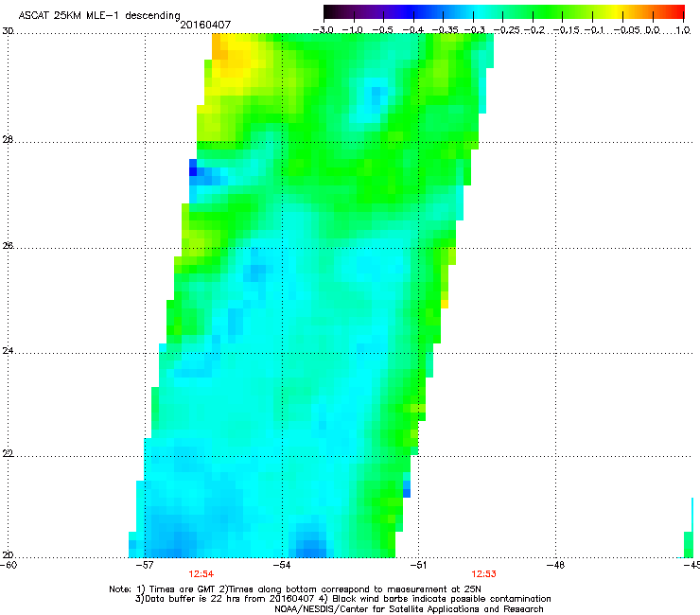Select the -0.4 color scale label
This screenshot has width=700, height=615.
(x=413, y=30)
